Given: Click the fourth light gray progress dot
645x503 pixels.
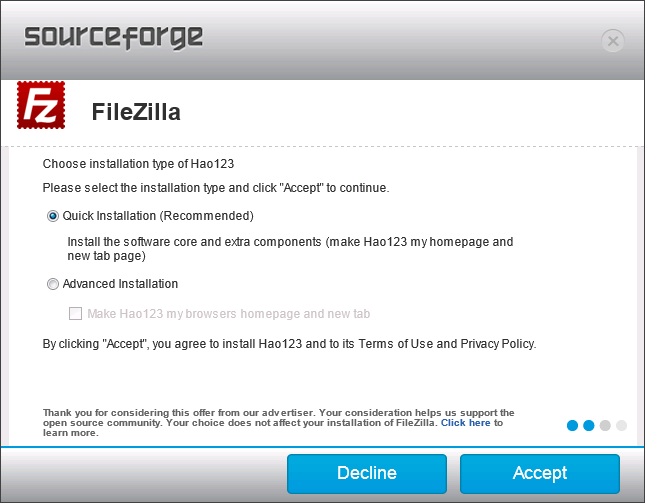Looking at the screenshot, I should click(621, 425).
